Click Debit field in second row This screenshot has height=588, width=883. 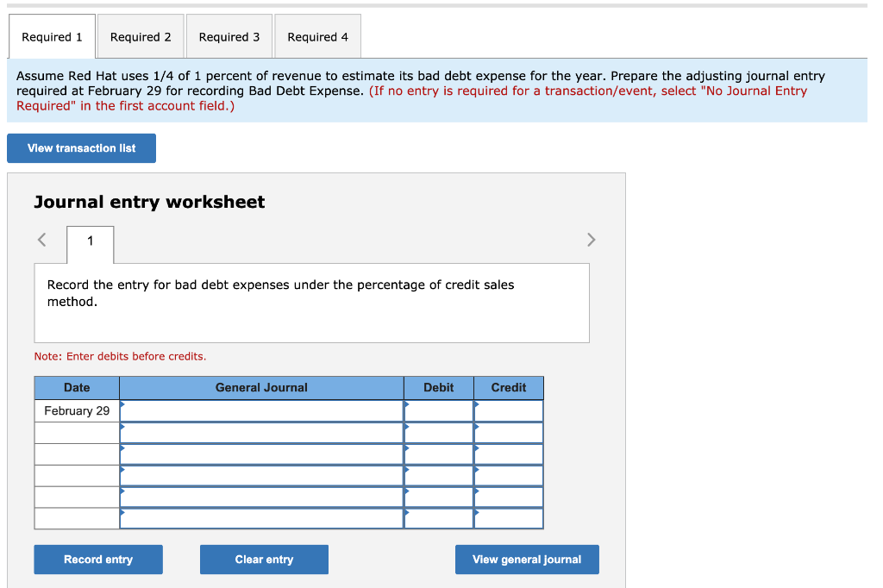(x=439, y=433)
